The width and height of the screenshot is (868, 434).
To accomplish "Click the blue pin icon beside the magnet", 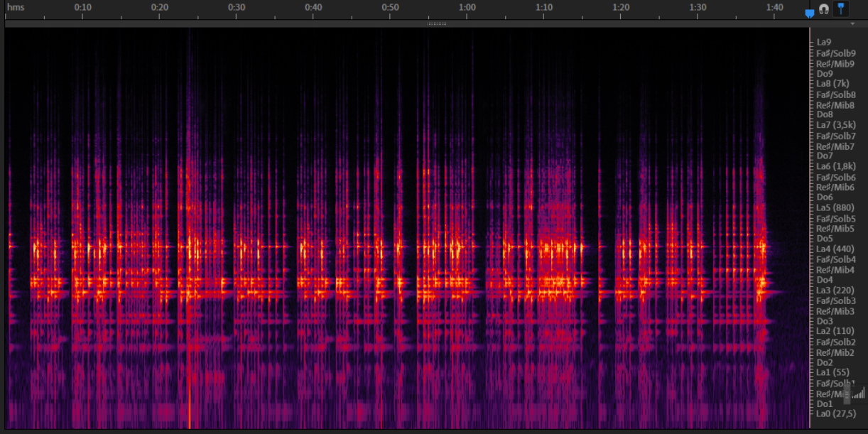I will click(x=841, y=9).
